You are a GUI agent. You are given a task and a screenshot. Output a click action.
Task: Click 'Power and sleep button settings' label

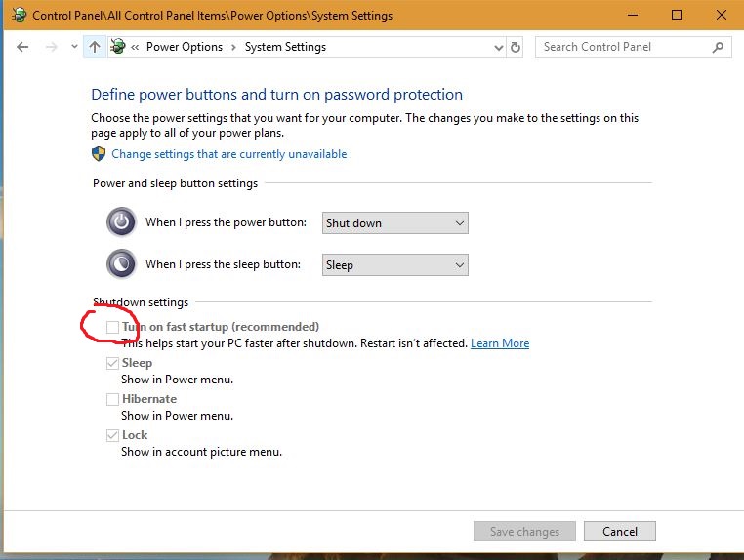[x=175, y=183]
